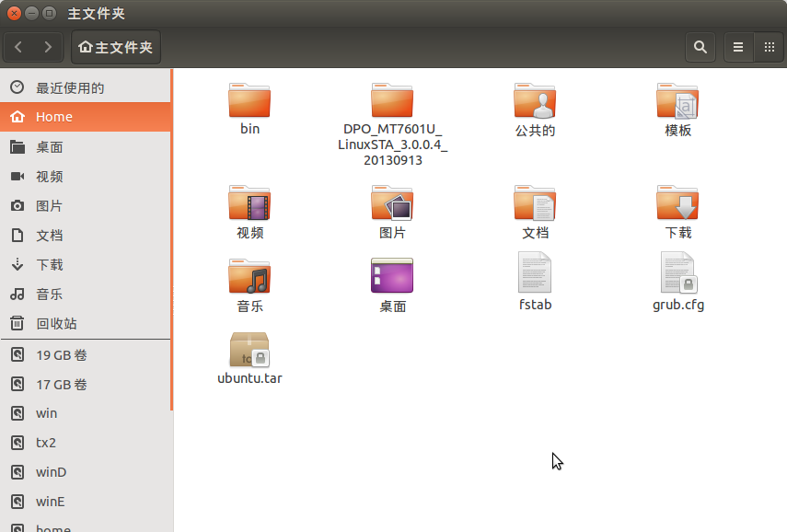
Task: Click the DPO_MT7601U_LinuxSTA_3.0.0.4_20130913 name label
Action: pos(392,145)
